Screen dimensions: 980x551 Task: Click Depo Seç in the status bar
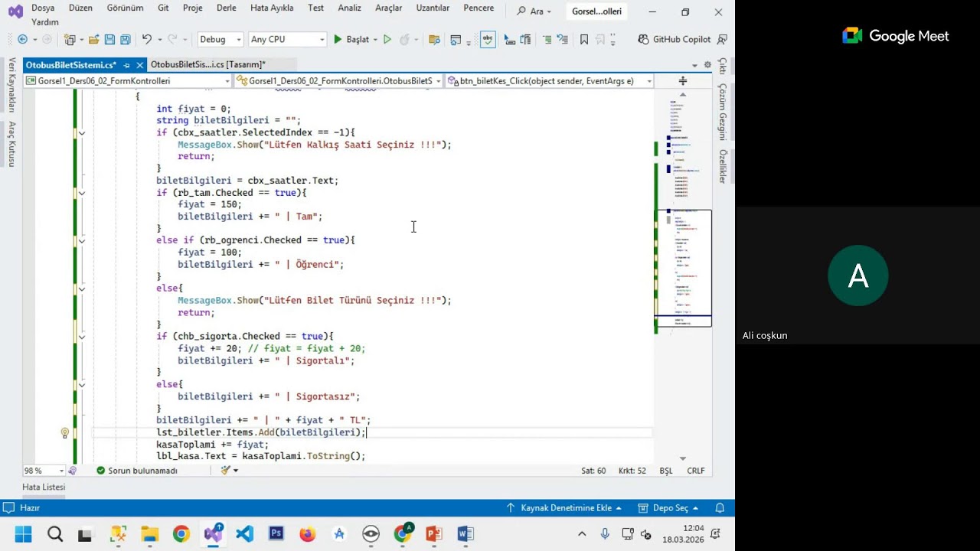coord(667,507)
